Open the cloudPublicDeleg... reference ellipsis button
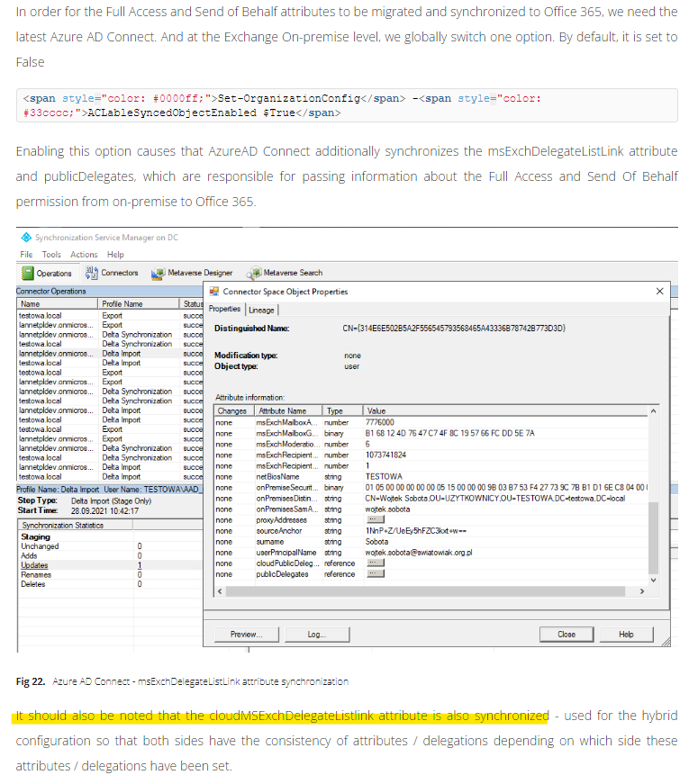The width and height of the screenshot is (698, 784). tap(376, 563)
